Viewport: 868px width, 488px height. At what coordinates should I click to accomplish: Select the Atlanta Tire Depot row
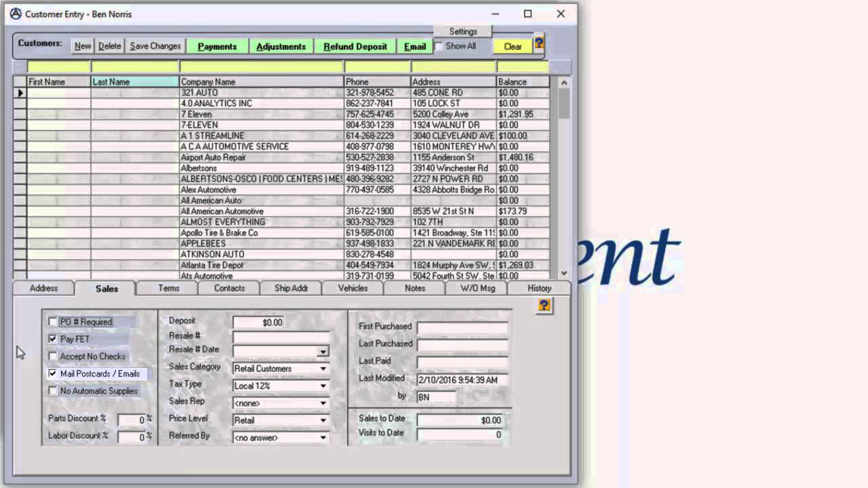(281, 266)
